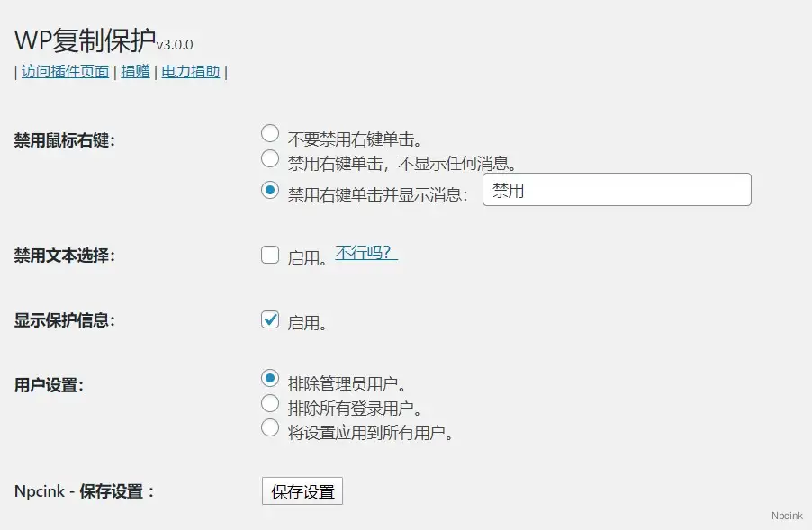This screenshot has width=812, height=530.
Task: Select 不要禁用右键单击 radio option
Action: click(x=269, y=132)
